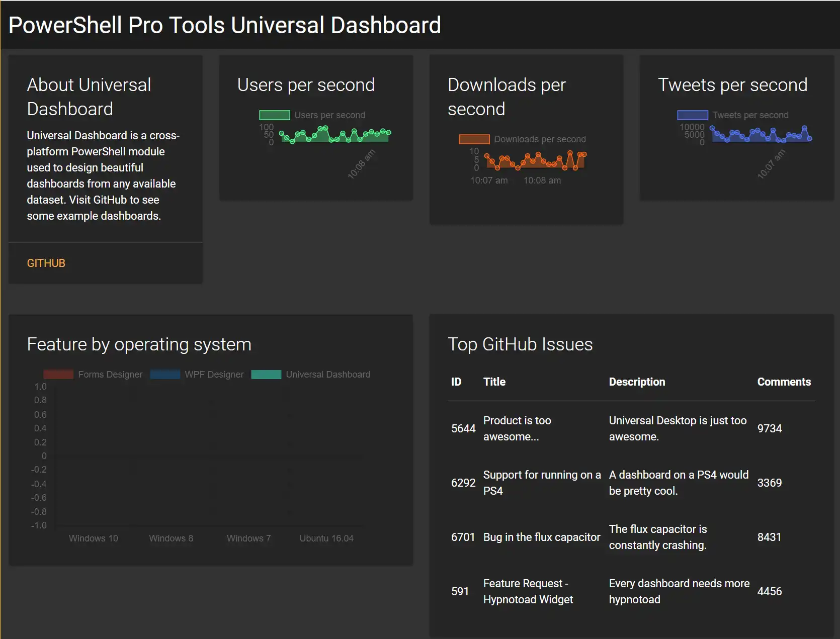The height and width of the screenshot is (639, 840).
Task: Click the Feature by operating system heading
Action: coord(139,344)
